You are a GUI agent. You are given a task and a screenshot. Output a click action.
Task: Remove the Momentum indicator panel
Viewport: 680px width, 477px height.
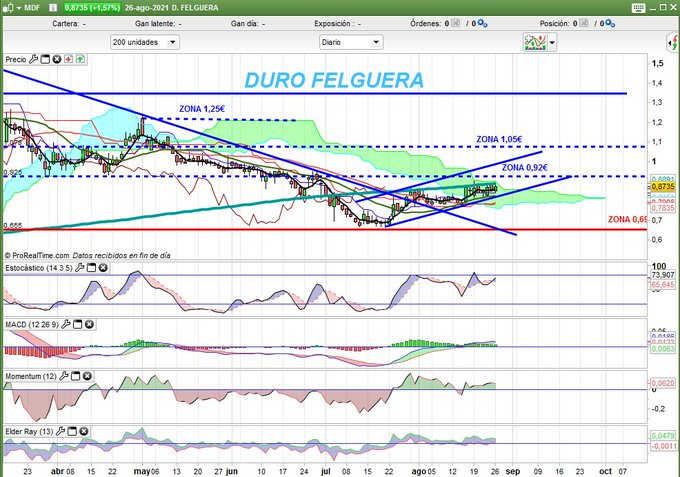tap(87, 376)
